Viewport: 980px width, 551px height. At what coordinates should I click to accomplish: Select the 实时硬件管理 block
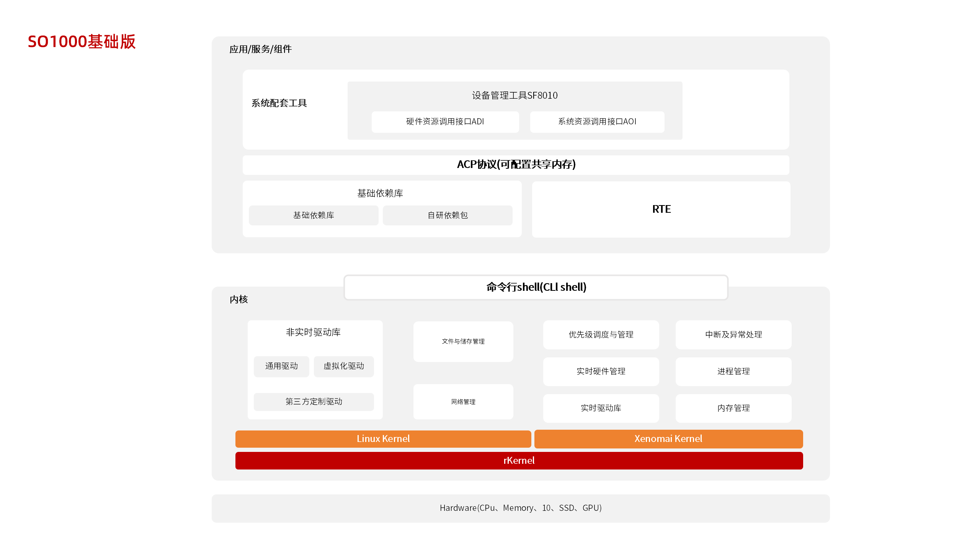pyautogui.click(x=601, y=372)
